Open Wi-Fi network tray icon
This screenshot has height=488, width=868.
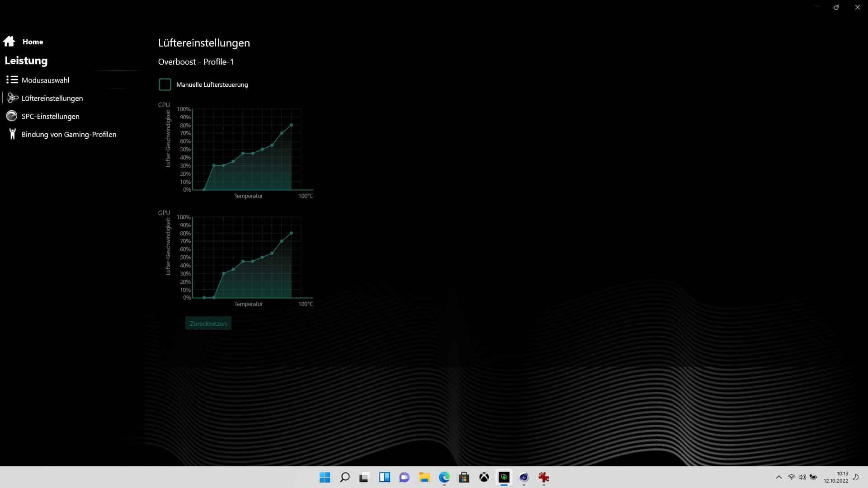791,477
